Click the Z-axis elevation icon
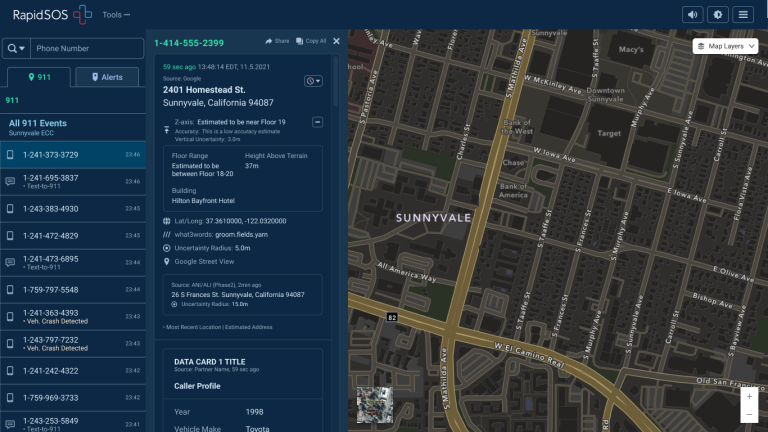Viewport: 768px width, 432px height. (167, 130)
